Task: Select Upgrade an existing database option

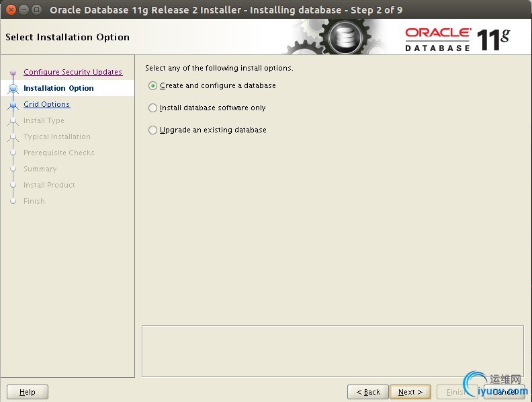Action: pyautogui.click(x=152, y=130)
